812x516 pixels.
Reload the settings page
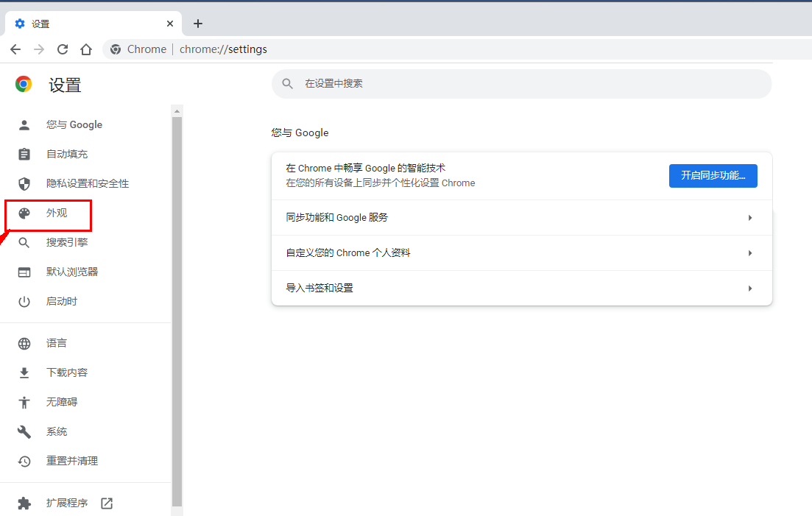[63, 49]
